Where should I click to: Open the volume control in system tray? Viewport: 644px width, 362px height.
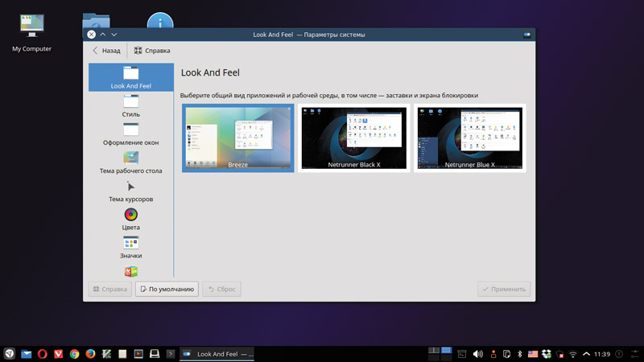pos(477,354)
